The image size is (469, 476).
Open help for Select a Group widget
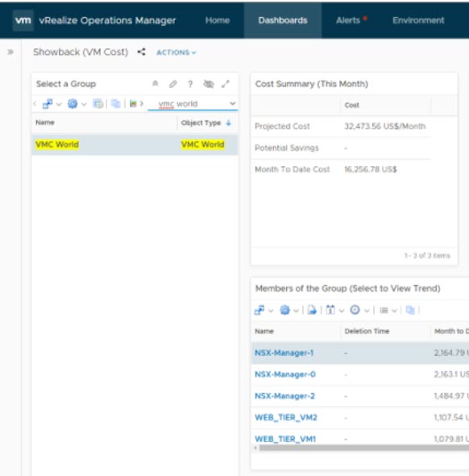pyautogui.click(x=190, y=84)
